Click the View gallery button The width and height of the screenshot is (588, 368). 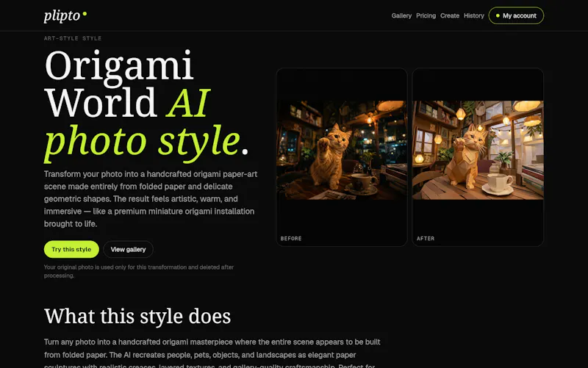(x=128, y=249)
